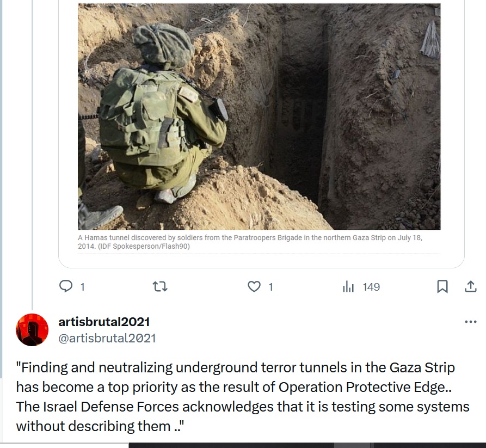This screenshot has height=448, width=486.
Task: Click the Hamas tunnel photo caption text
Action: 250,242
